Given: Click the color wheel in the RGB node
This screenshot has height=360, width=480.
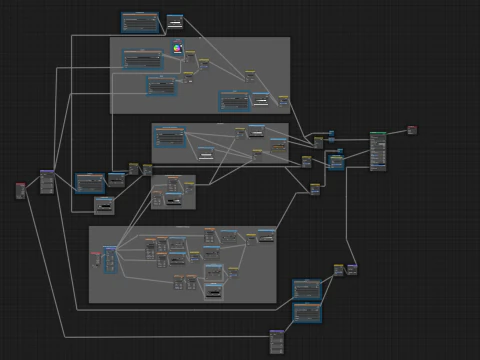Looking at the screenshot, I should pos(177,49).
